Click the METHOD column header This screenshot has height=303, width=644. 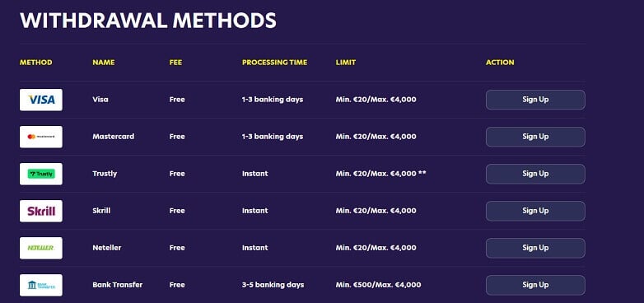point(36,63)
